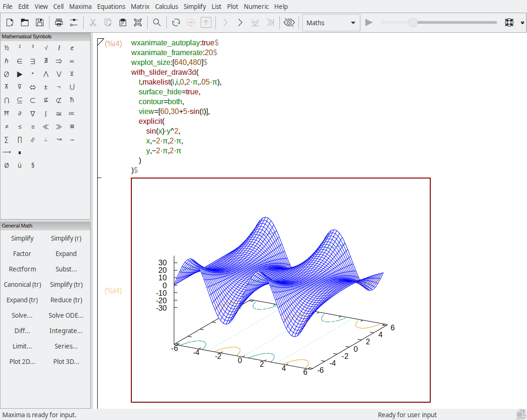Click the Solve ODE... button
Screen dimensions: 527x420
(66, 315)
